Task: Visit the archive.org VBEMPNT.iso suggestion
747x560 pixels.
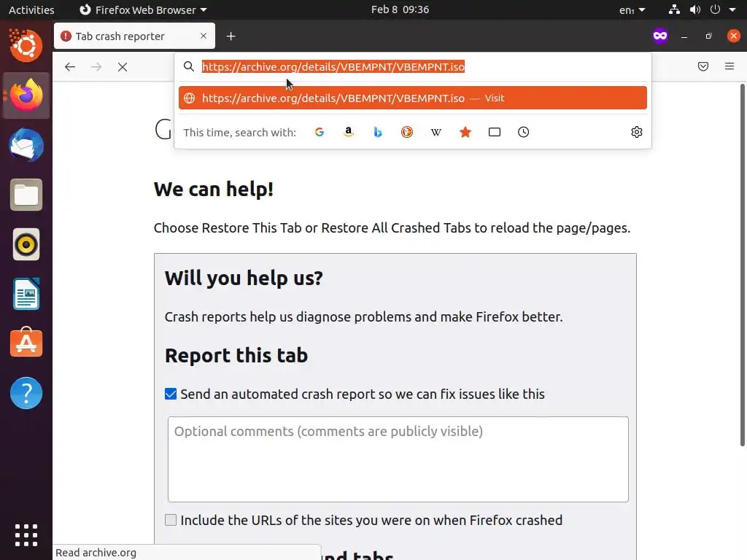Action: click(x=413, y=98)
